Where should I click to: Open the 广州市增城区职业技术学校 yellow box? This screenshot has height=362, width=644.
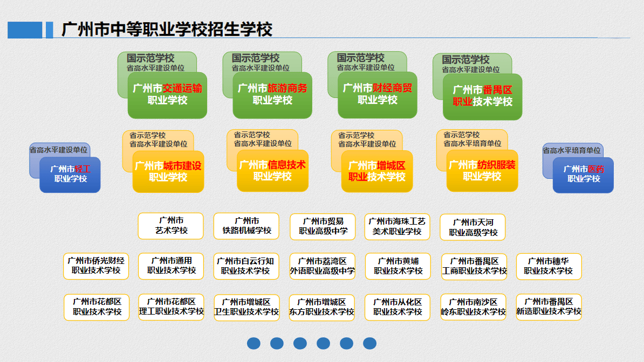tap(376, 171)
